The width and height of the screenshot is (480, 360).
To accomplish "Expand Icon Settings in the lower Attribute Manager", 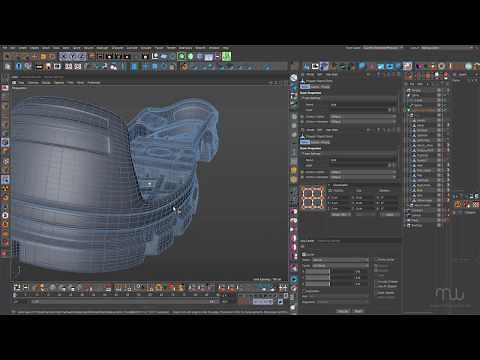I will (x=311, y=153).
